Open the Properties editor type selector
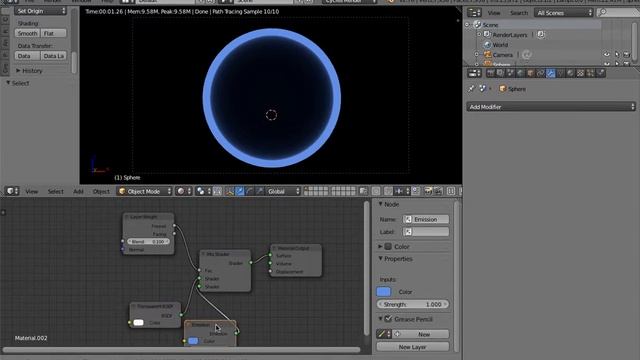 pyautogui.click(x=474, y=73)
